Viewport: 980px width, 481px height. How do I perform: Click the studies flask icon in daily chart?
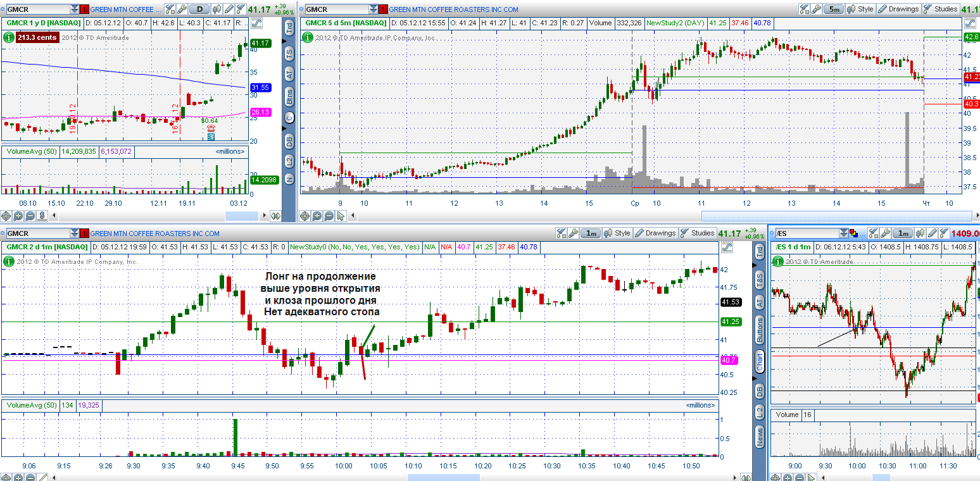240,9
